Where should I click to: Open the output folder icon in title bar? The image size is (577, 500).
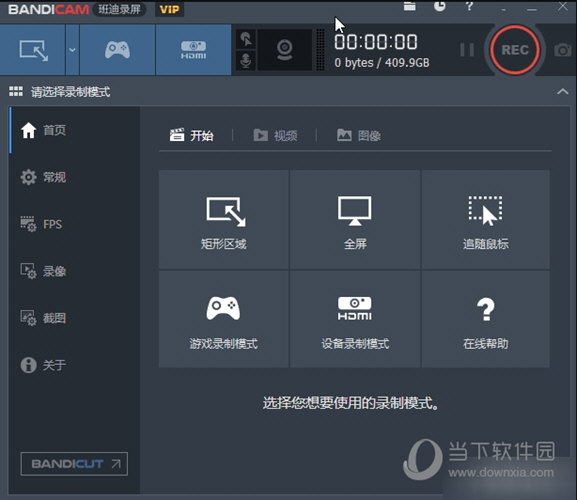coord(410,6)
